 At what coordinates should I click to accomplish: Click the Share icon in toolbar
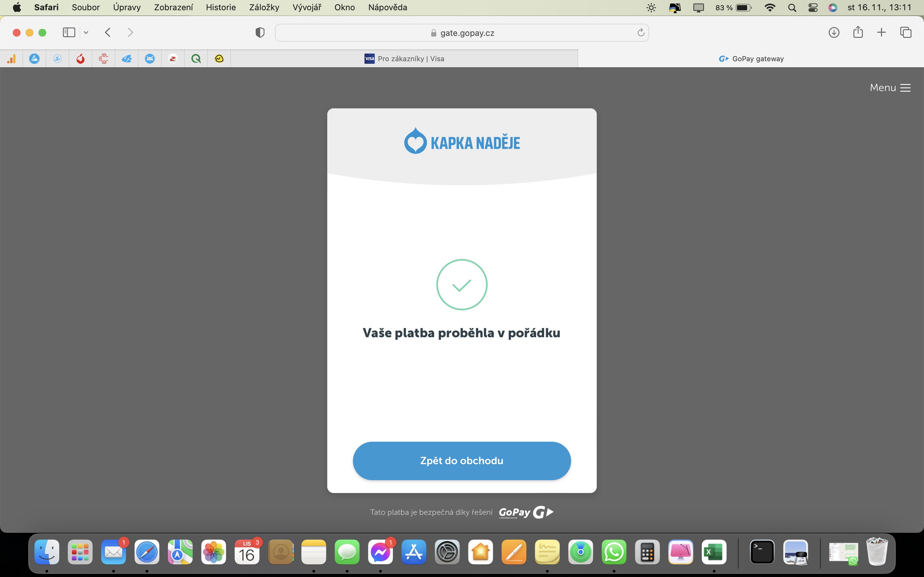(x=858, y=32)
